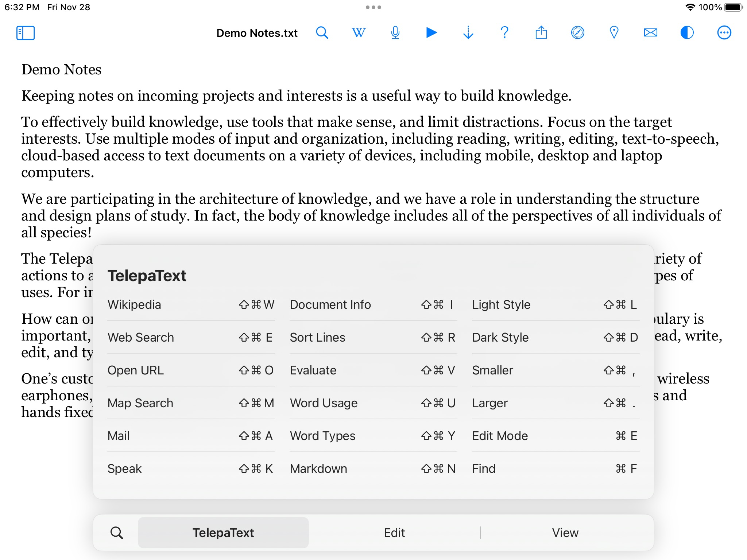The width and height of the screenshot is (747, 560).
Task: Open the question mark help icon
Action: tap(504, 33)
